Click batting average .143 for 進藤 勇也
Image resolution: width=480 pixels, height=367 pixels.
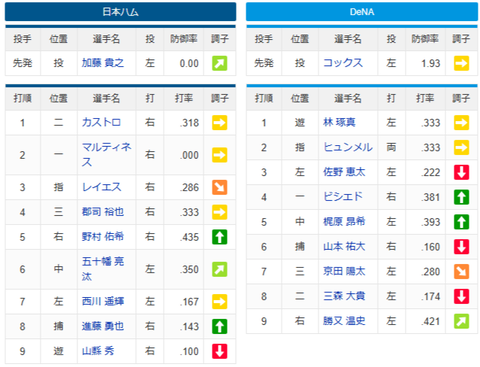click(190, 327)
